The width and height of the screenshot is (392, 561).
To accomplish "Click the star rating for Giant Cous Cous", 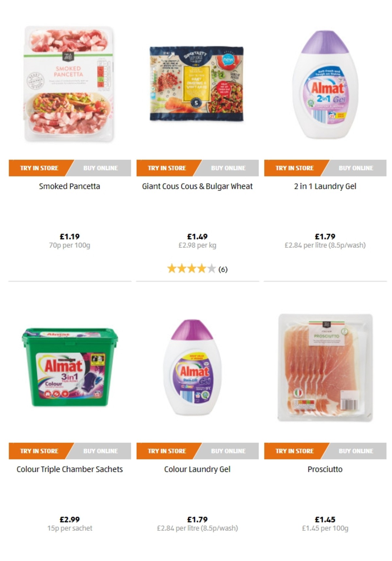I will pos(197,269).
